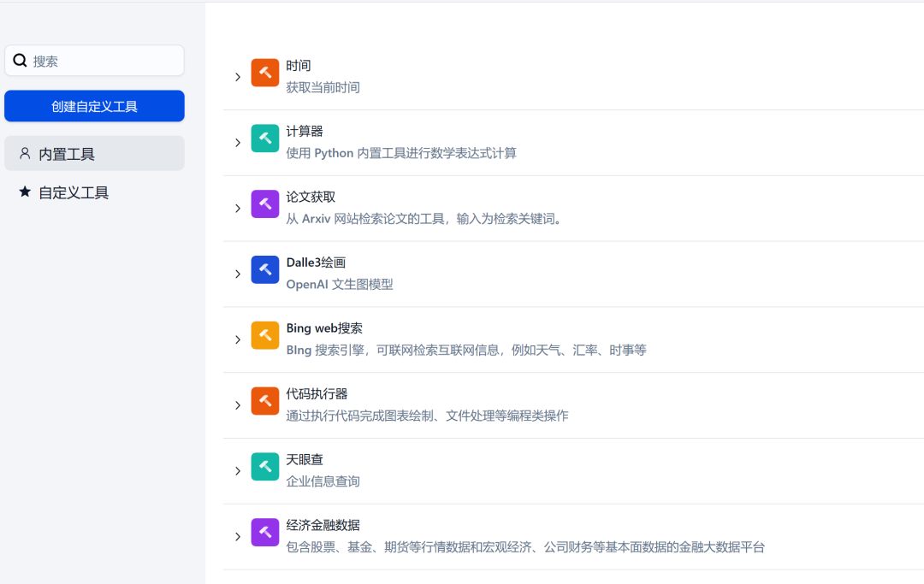Click the Bing web搜索 tool title
Screen dimensions: 924x584
point(324,328)
